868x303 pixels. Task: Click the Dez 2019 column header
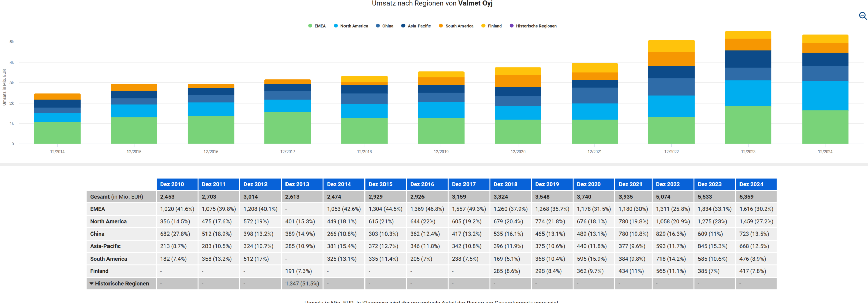[552, 184]
